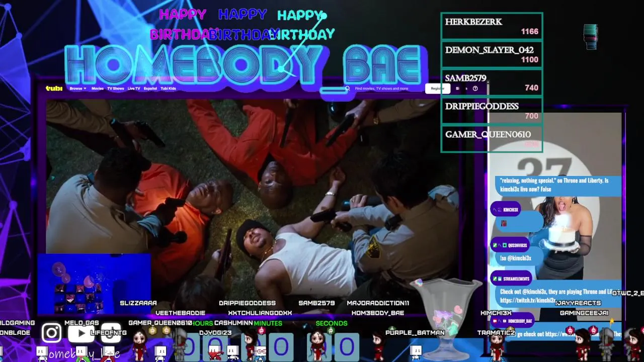Viewport: 644px width, 362px height.
Task: Click the birthday cake webcam photo
Action: [x=555, y=215]
